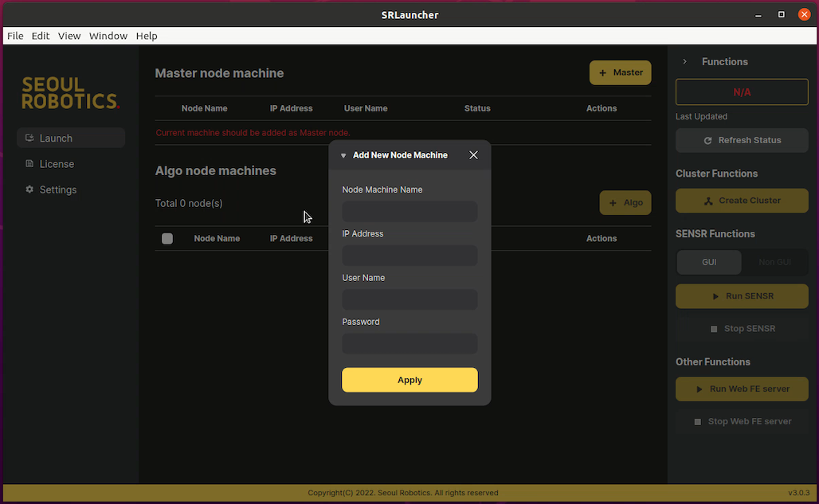Click the Launch icon in sidebar
The height and width of the screenshot is (504, 819).
(x=29, y=139)
